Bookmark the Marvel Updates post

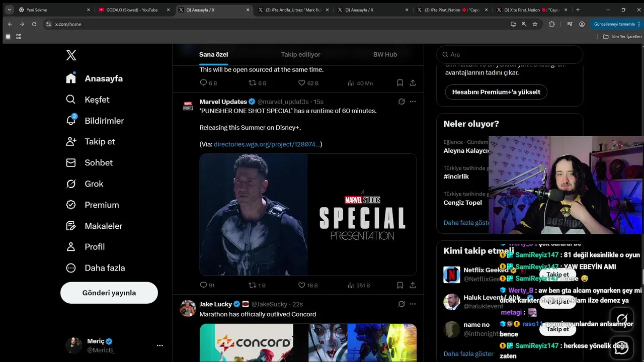coord(400,285)
